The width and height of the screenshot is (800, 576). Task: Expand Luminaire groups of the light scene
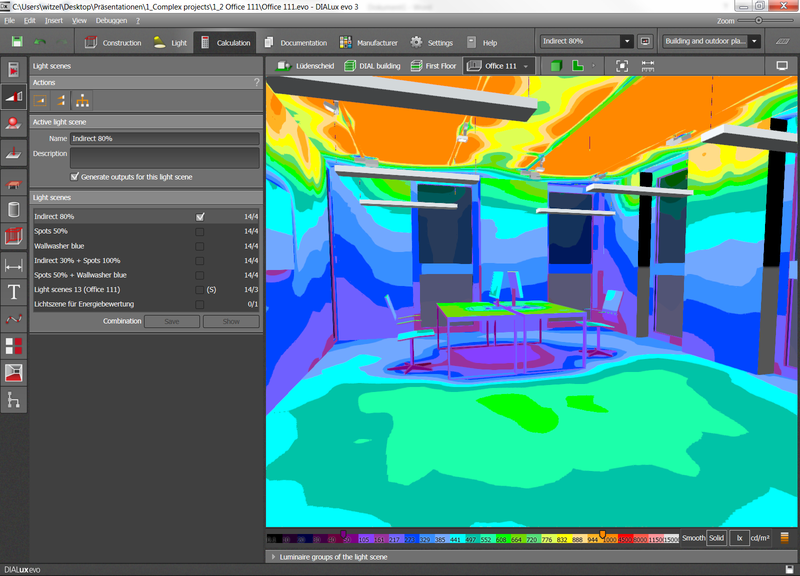click(273, 557)
